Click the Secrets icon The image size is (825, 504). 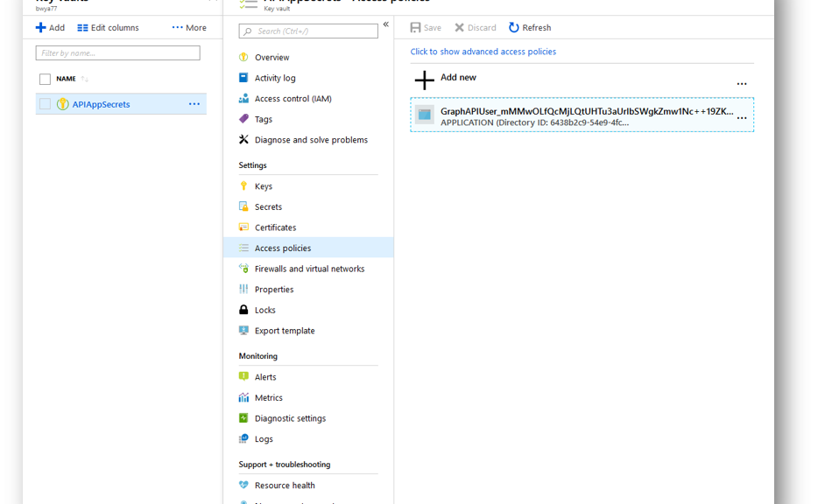(243, 206)
